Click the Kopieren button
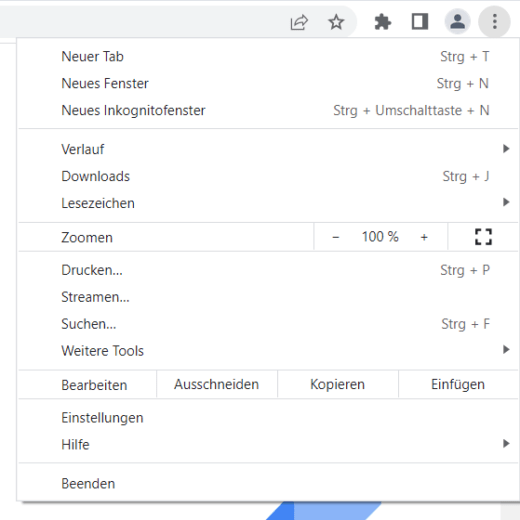Viewport: 520px width, 520px height. point(338,384)
